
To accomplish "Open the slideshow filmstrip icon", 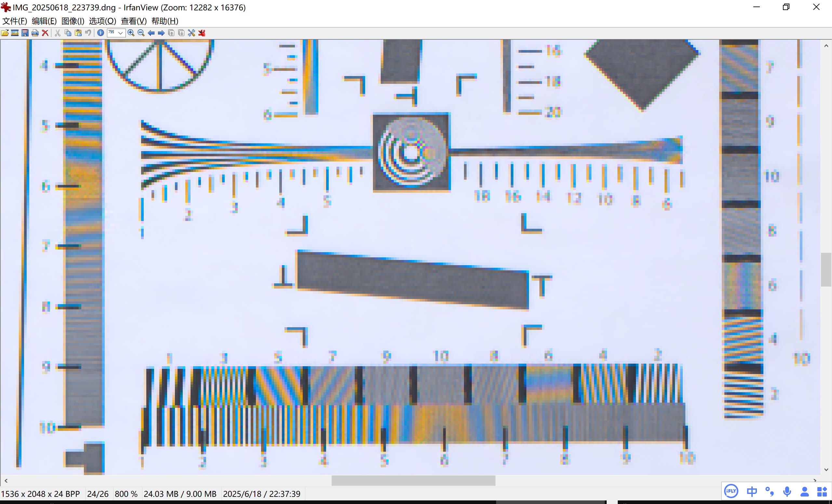I will coord(15,33).
